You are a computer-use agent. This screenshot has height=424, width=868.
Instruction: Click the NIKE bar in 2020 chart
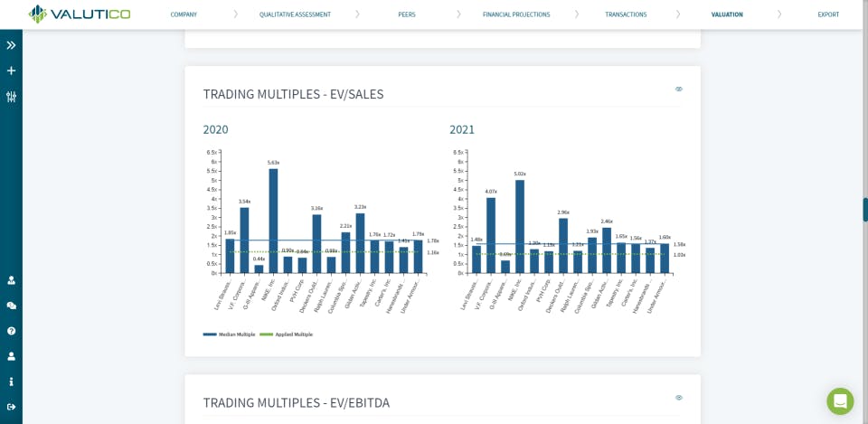tap(274, 221)
